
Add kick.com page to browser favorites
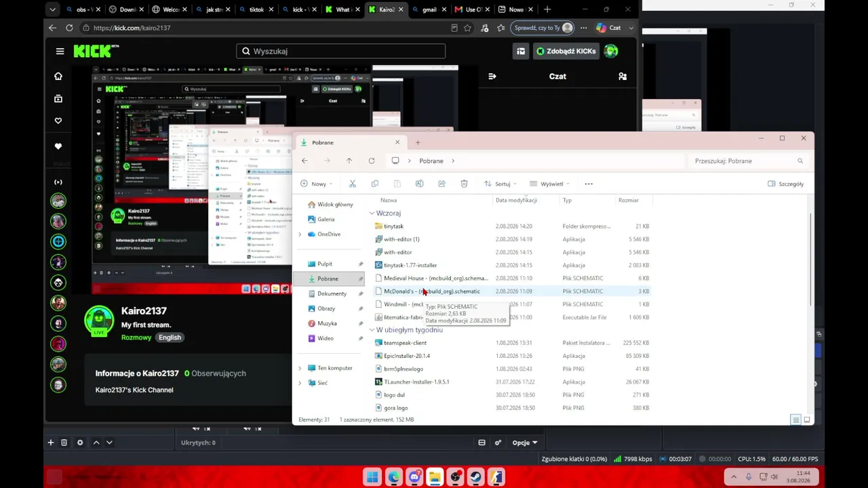pos(467,28)
